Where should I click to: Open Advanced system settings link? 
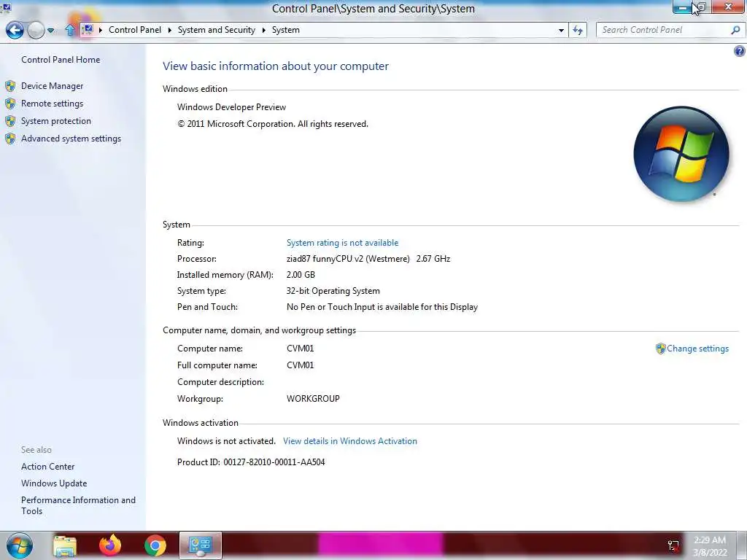(71, 139)
